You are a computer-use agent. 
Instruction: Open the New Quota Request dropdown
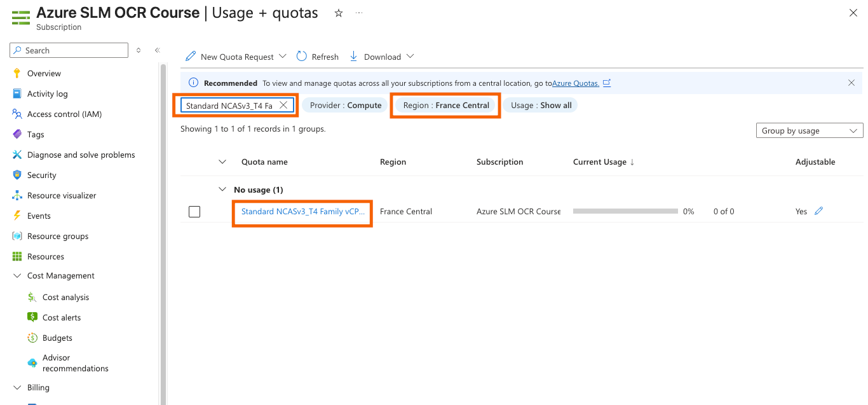tap(236, 57)
